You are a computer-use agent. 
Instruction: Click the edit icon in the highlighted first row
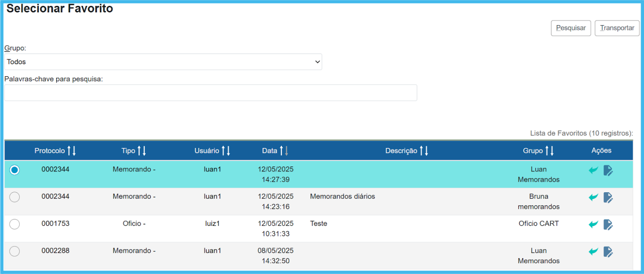click(x=608, y=170)
